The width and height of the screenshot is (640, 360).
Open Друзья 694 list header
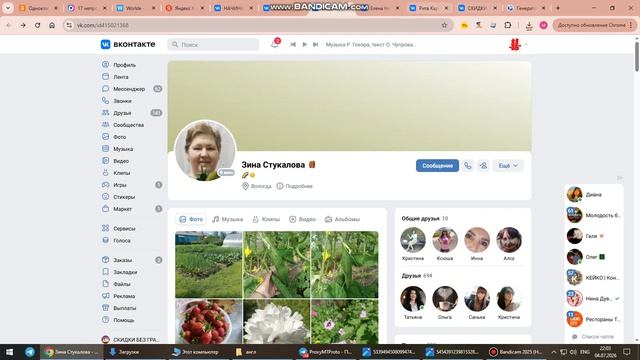tap(417, 276)
